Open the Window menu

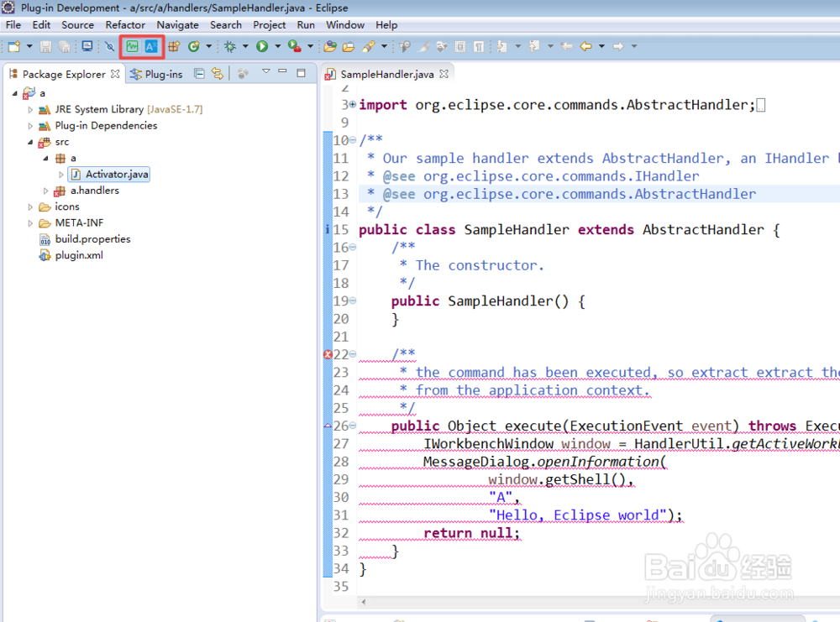point(345,25)
